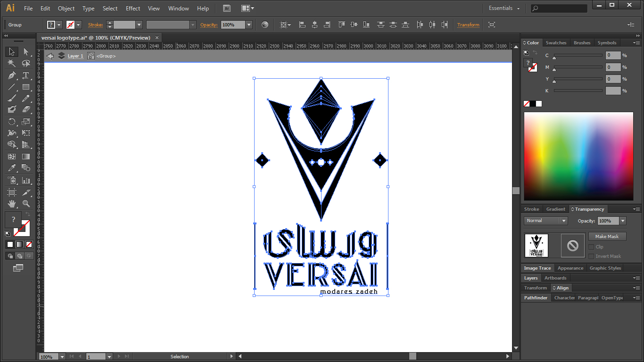
Task: Select the Gradient tool
Action: [x=26, y=156]
